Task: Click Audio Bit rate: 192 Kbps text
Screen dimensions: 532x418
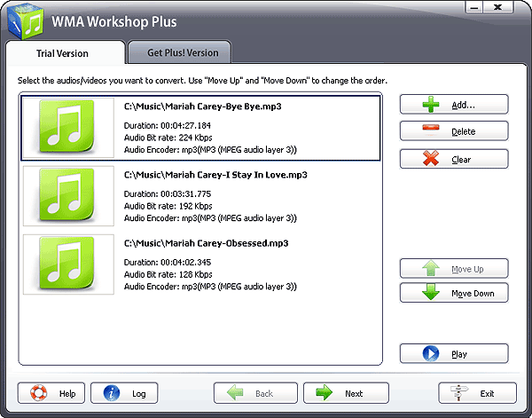Action: click(x=168, y=206)
